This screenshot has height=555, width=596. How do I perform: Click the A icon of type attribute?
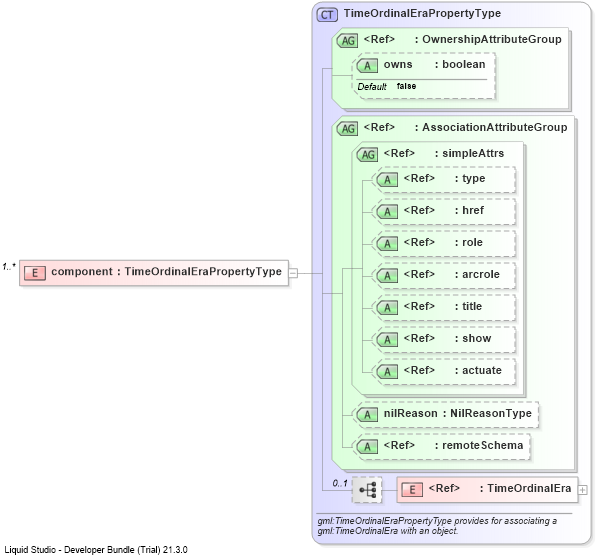click(x=387, y=180)
